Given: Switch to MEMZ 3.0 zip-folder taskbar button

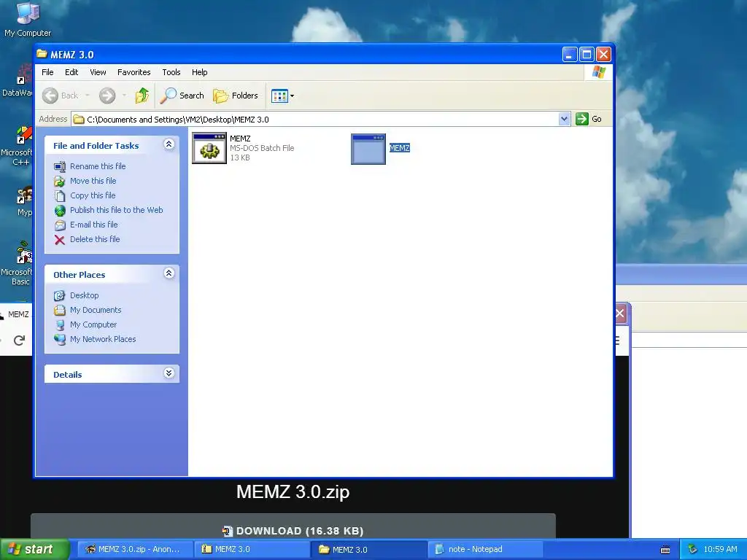Looking at the screenshot, I should [x=252, y=550].
